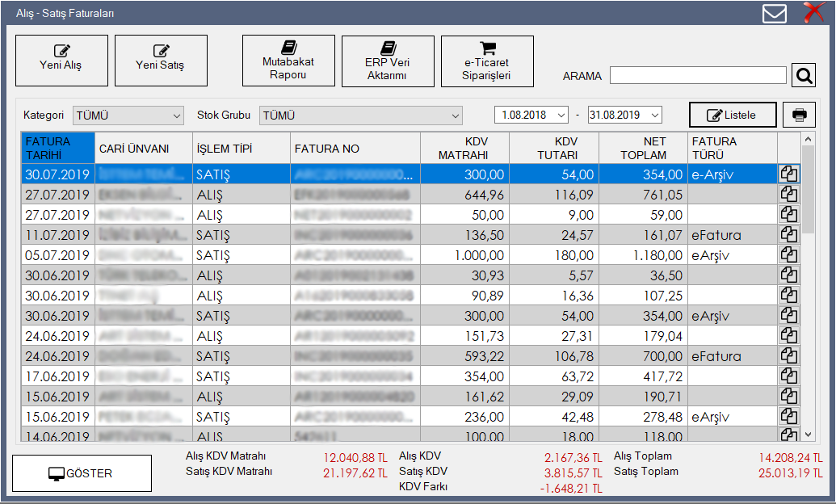This screenshot has height=504, width=836.
Task: Copy invoice row with net total 179,04
Action: pyautogui.click(x=789, y=336)
